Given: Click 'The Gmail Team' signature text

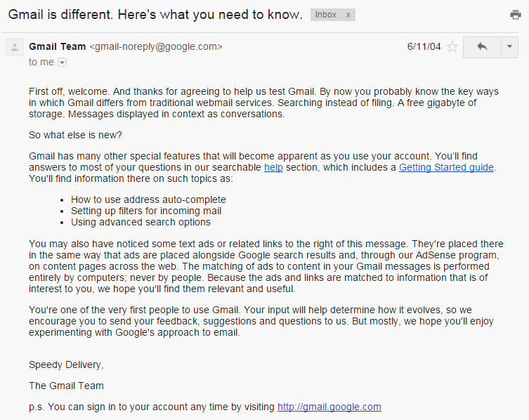Looking at the screenshot, I should [x=66, y=386].
